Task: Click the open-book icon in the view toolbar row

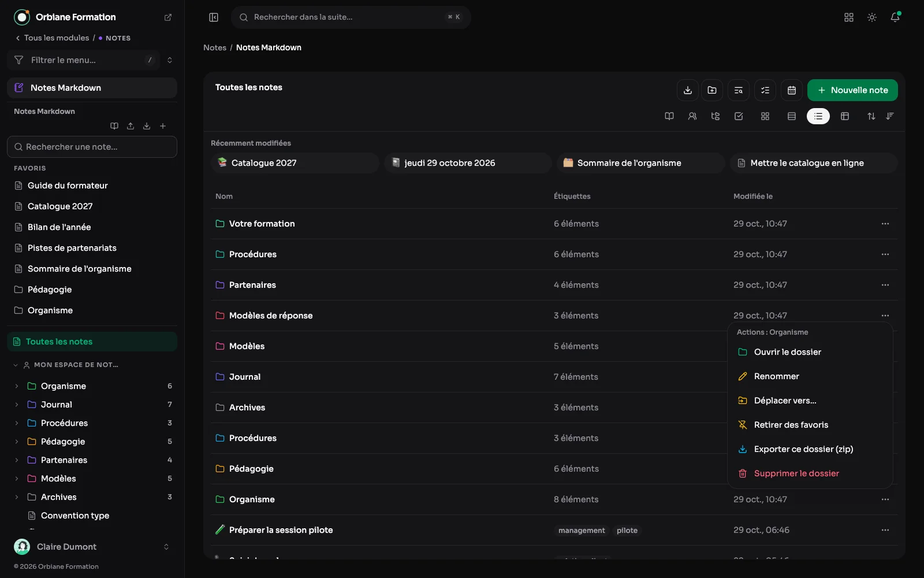Action: [x=669, y=116]
